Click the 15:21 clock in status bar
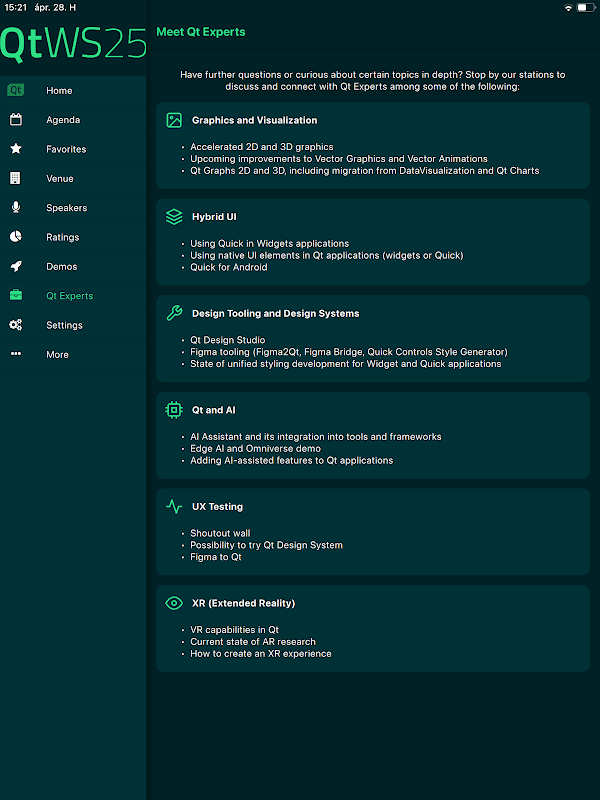Screen dimensions: 600x800 pos(15,8)
